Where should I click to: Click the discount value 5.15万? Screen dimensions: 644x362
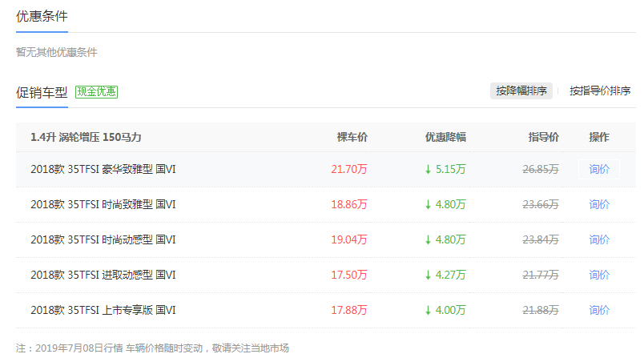coord(450,169)
